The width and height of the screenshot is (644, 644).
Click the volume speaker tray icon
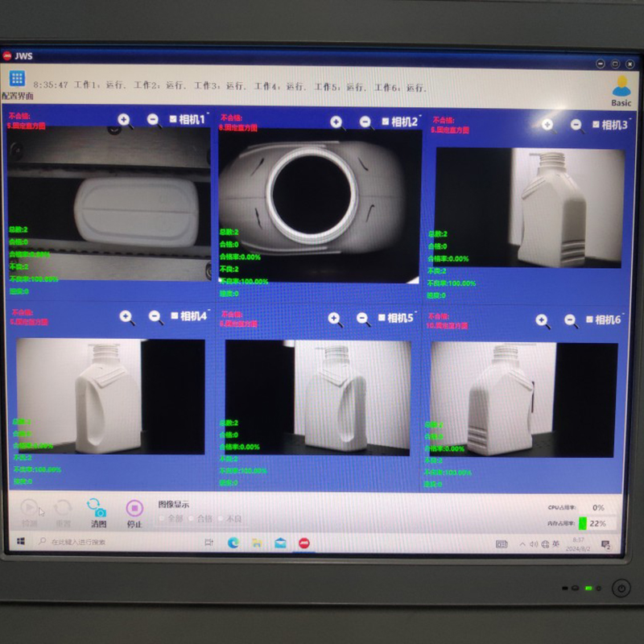(x=534, y=544)
